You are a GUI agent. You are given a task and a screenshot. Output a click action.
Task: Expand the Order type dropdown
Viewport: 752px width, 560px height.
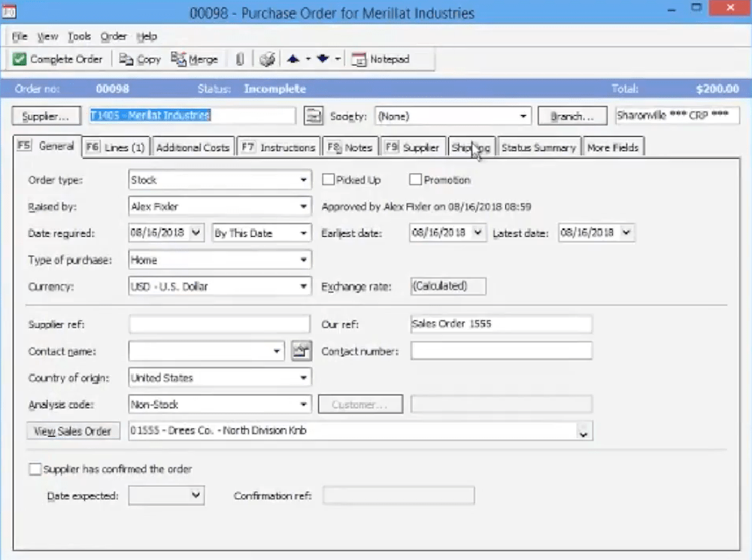pyautogui.click(x=304, y=180)
